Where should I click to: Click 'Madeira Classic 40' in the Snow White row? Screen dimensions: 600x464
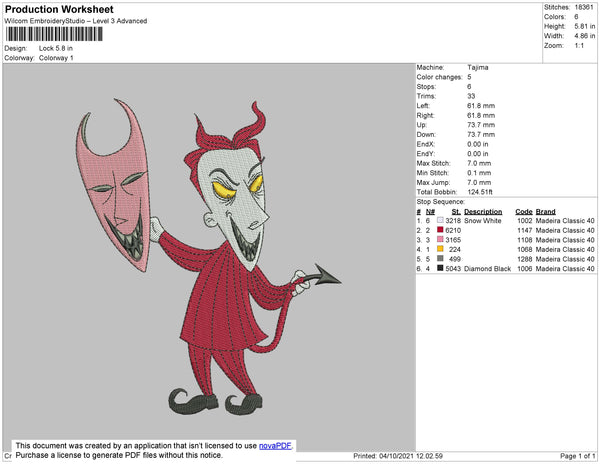click(565, 221)
